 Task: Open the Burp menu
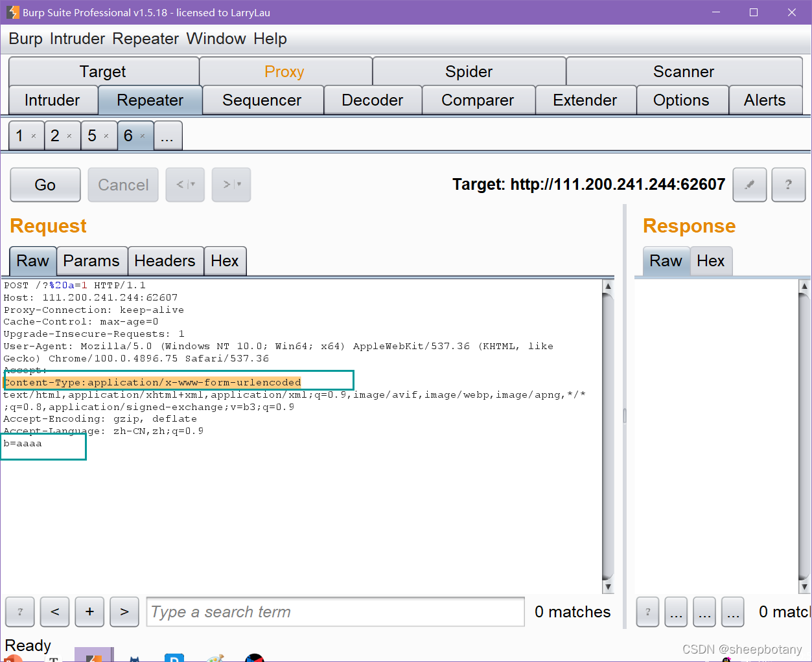point(25,39)
